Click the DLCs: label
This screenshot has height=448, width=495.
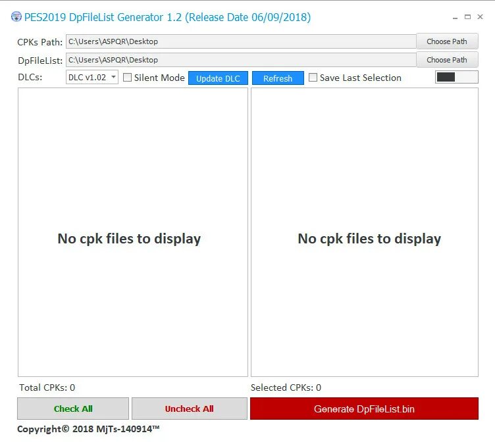click(30, 77)
